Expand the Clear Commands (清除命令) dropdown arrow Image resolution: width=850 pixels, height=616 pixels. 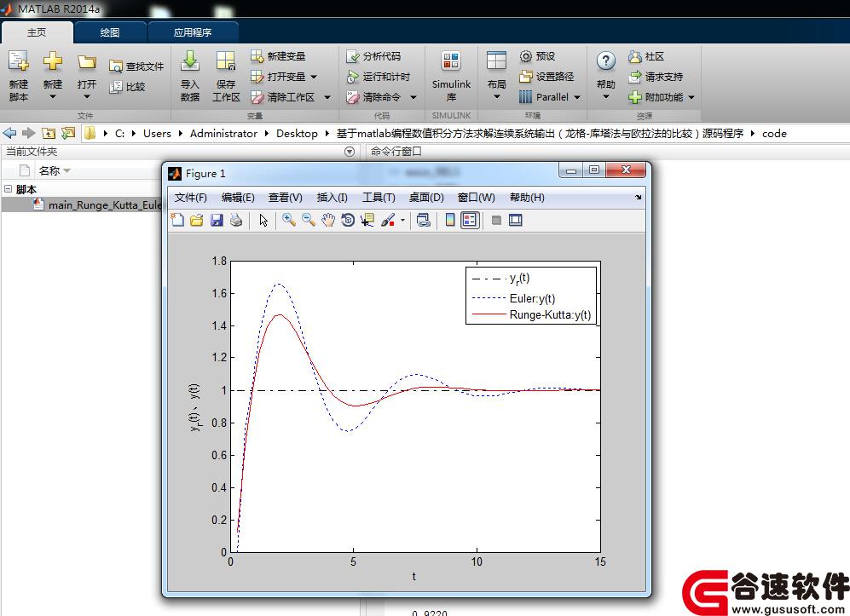(413, 97)
